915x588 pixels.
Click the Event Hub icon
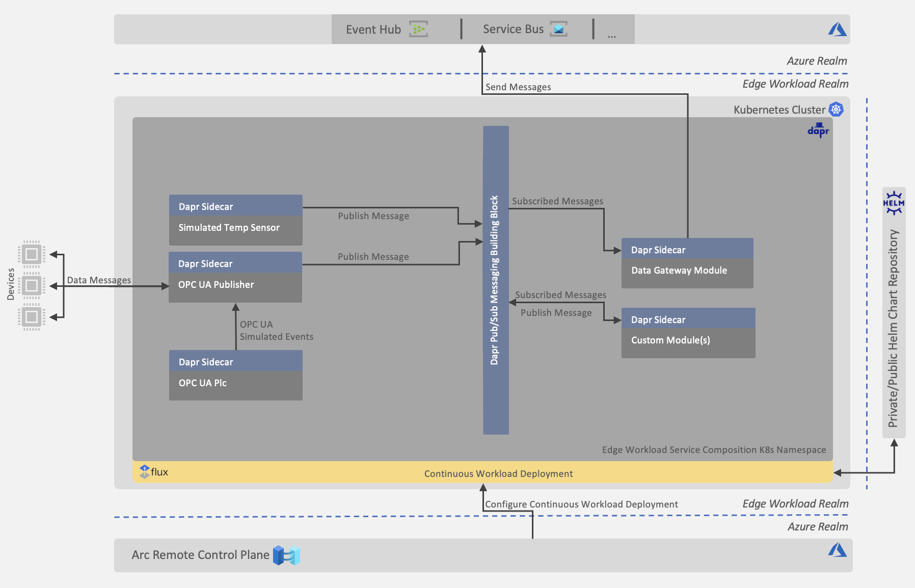[x=418, y=29]
